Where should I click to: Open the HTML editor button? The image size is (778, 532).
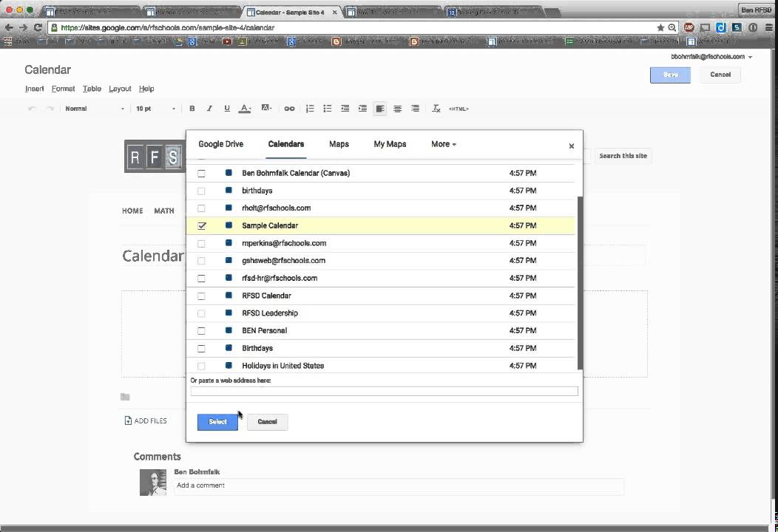[459, 109]
